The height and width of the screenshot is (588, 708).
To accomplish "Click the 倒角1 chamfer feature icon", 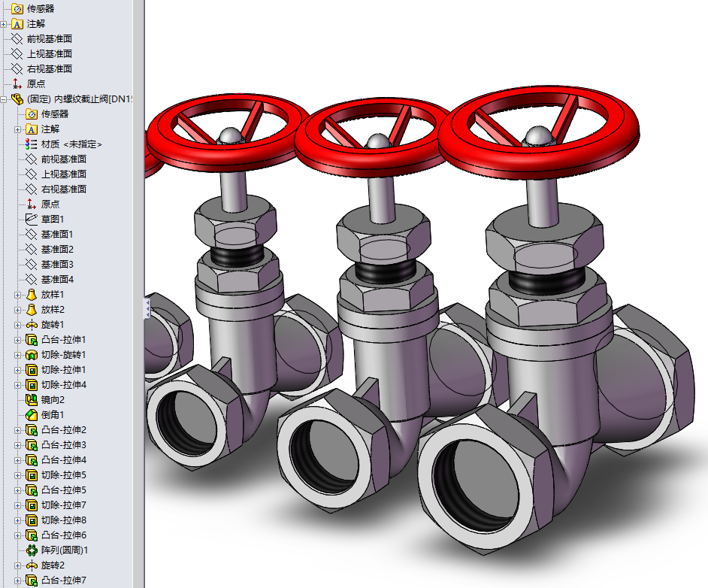I will pos(32,414).
